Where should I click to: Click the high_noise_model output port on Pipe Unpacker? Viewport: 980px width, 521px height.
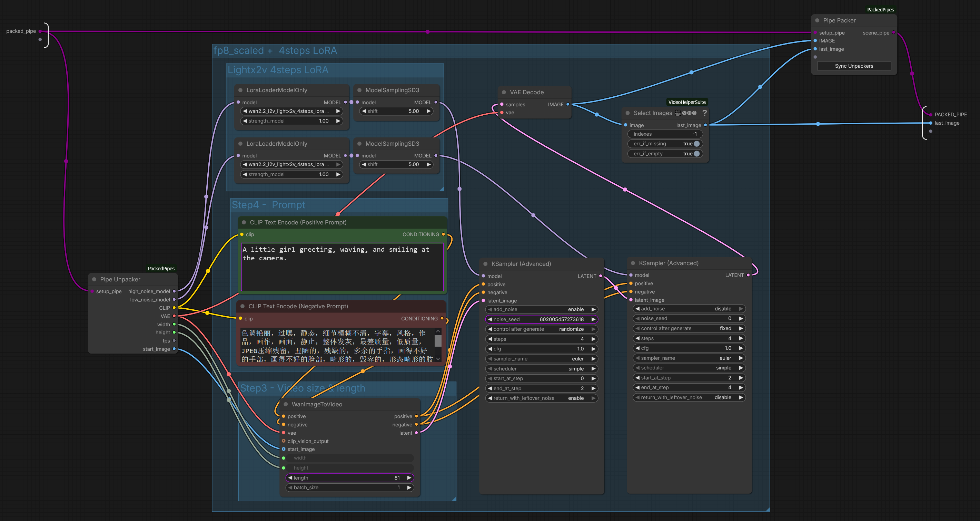tap(174, 291)
